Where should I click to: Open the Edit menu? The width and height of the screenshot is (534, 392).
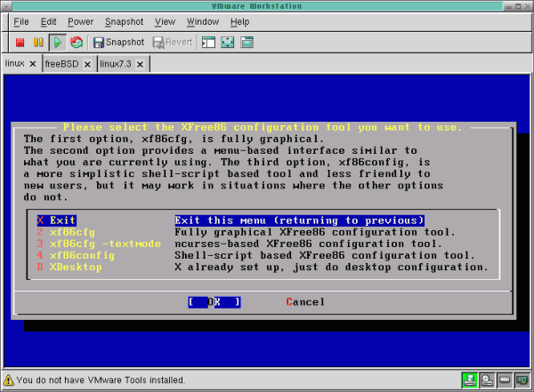48,21
